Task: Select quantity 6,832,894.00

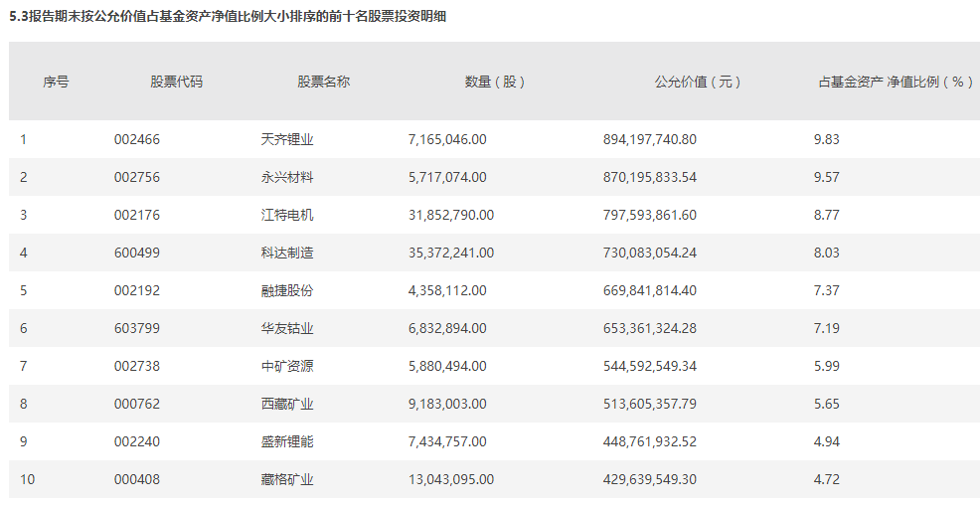Action: point(447,328)
